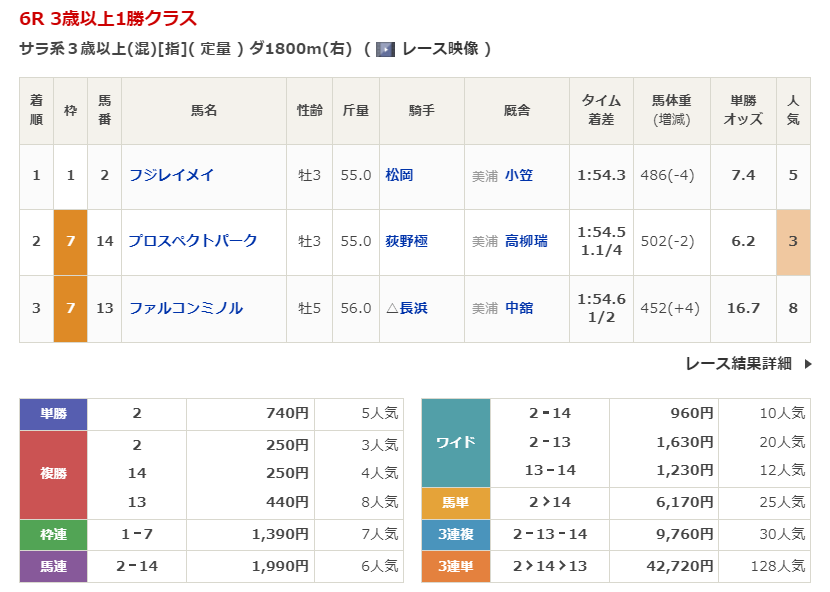Select the 単勝 payout label
Viewport: 830px width, 592px height.
point(53,414)
